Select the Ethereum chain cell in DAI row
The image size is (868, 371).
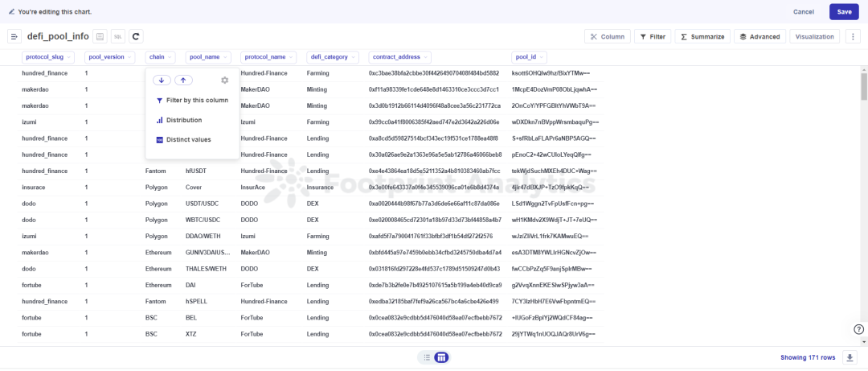click(158, 285)
